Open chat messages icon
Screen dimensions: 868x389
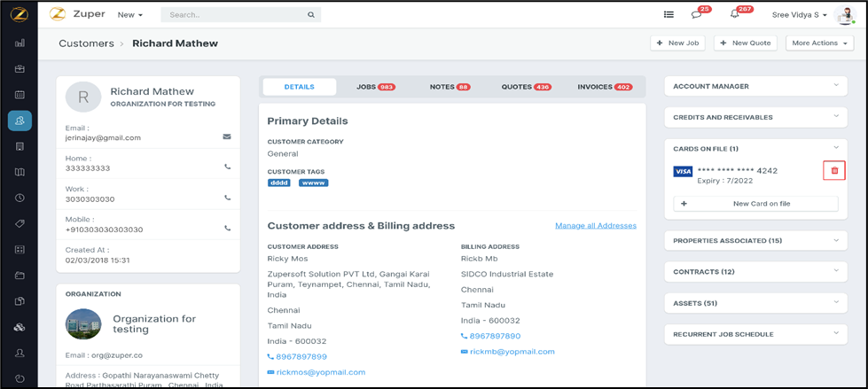click(696, 14)
